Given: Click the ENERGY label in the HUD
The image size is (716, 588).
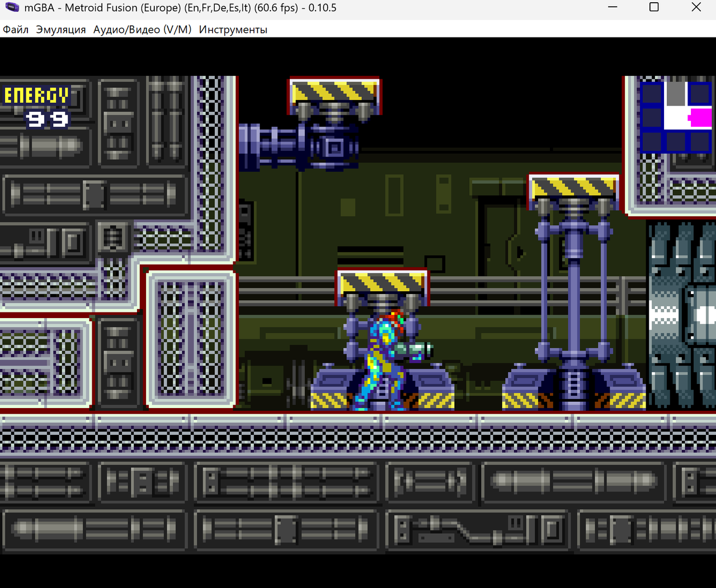Looking at the screenshot, I should click(x=37, y=96).
